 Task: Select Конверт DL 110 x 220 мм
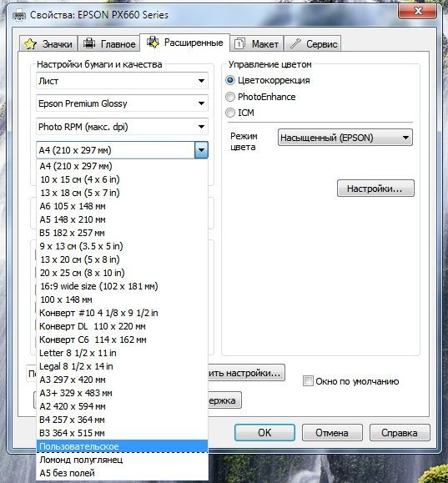point(122,326)
